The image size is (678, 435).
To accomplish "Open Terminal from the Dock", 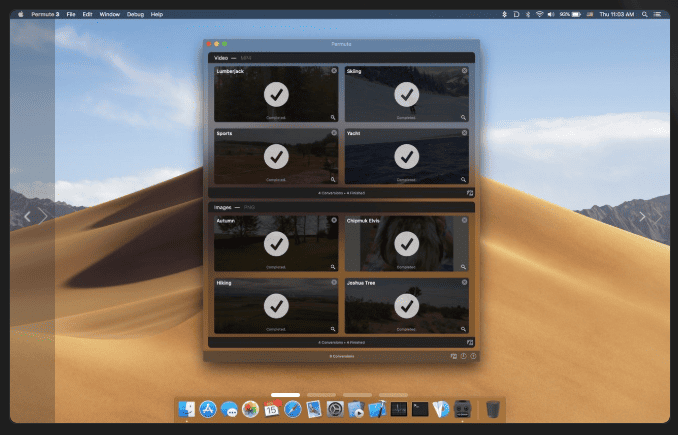I will click(x=420, y=409).
